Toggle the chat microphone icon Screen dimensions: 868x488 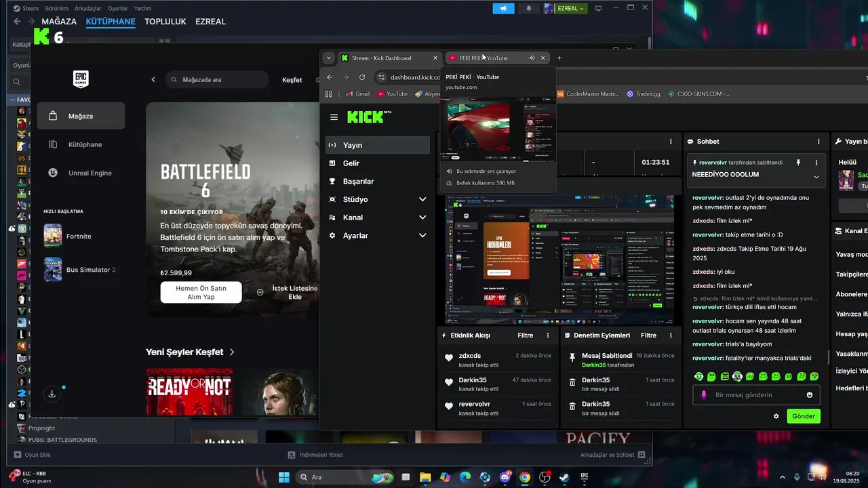click(704, 395)
